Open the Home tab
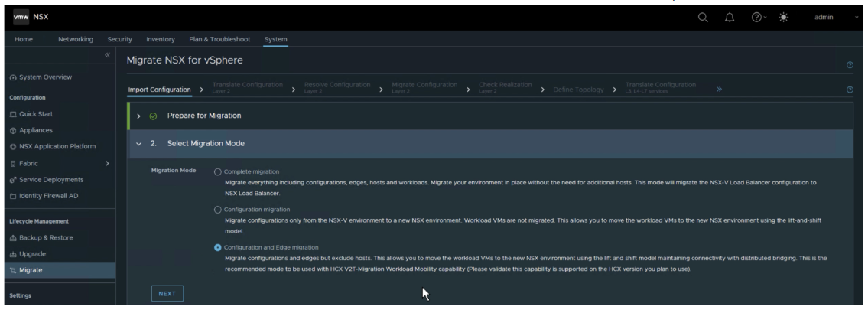 coord(24,39)
